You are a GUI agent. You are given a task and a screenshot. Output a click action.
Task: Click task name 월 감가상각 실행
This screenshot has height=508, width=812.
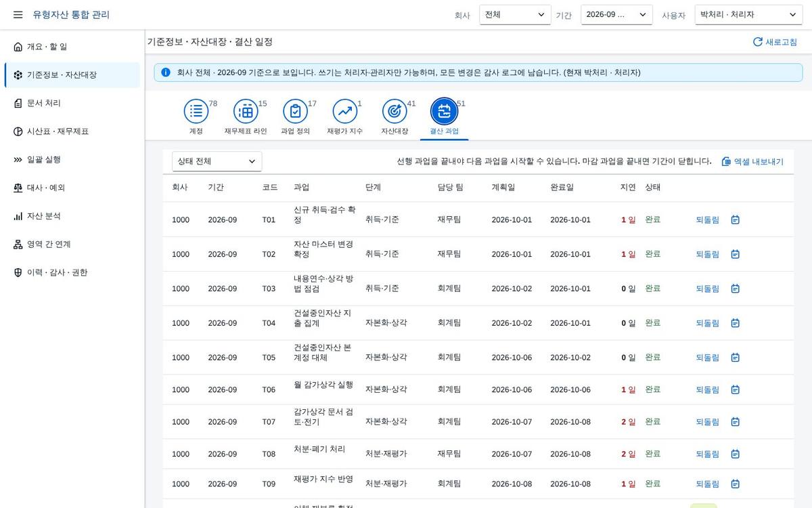click(323, 385)
